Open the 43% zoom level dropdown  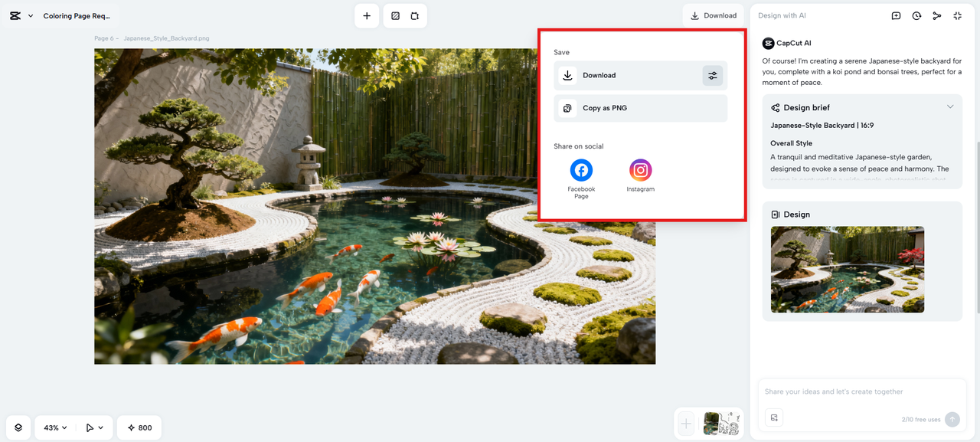pyautogui.click(x=55, y=427)
